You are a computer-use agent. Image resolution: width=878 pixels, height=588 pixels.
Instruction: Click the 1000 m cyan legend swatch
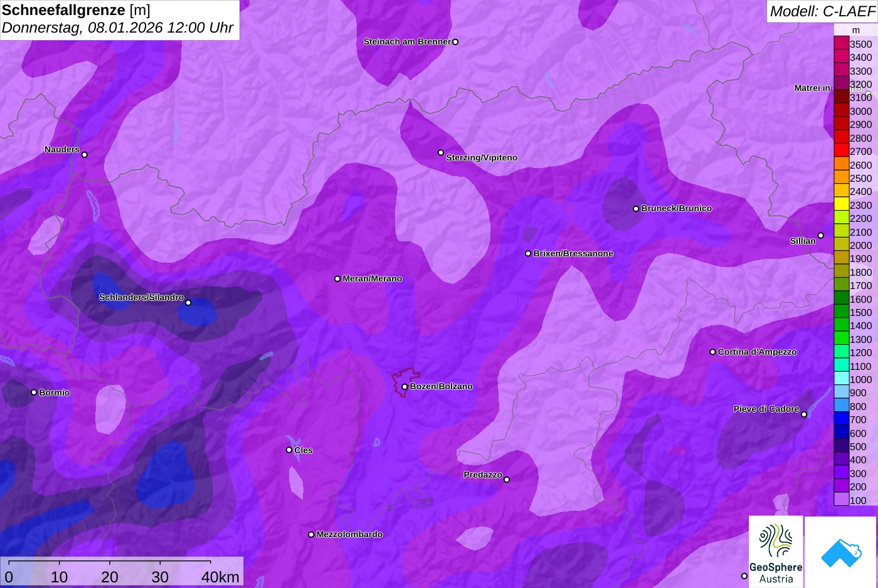click(841, 379)
